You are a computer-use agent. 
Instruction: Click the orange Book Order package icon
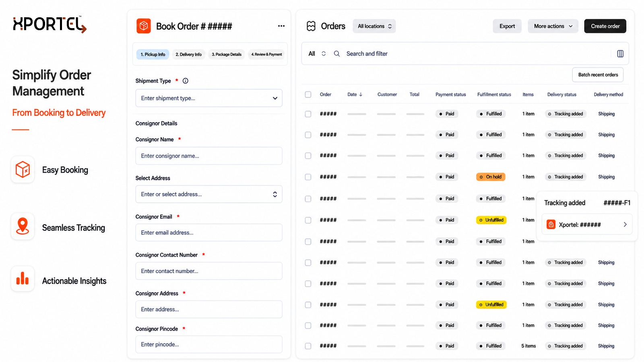click(144, 26)
